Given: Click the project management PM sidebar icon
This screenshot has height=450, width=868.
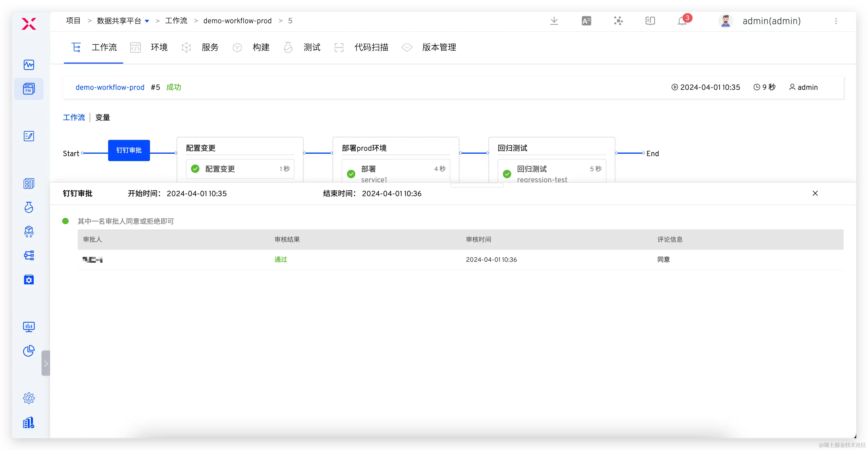Looking at the screenshot, I should pyautogui.click(x=29, y=89).
